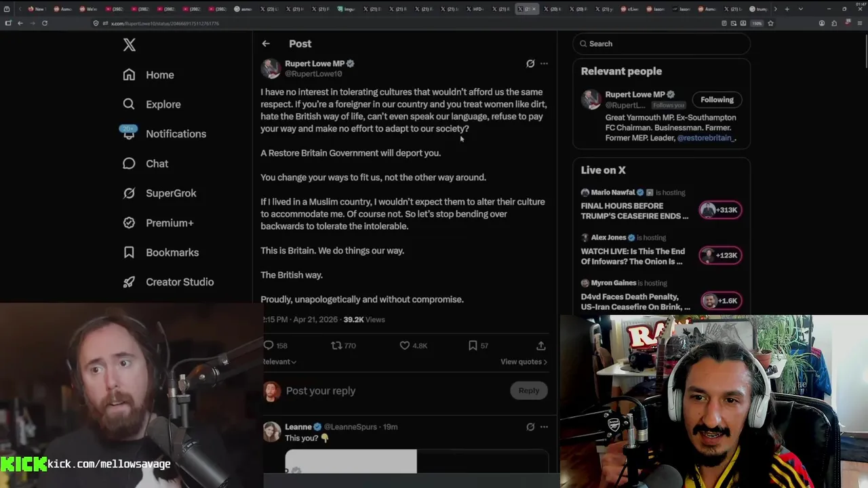The width and height of the screenshot is (868, 488).
Task: Open Creator Studio from the sidebar
Action: (168, 282)
